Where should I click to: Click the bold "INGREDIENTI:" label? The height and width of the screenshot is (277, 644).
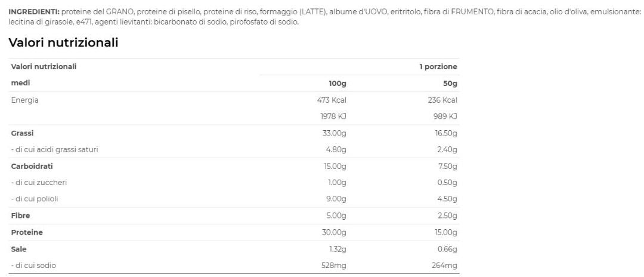click(x=33, y=12)
